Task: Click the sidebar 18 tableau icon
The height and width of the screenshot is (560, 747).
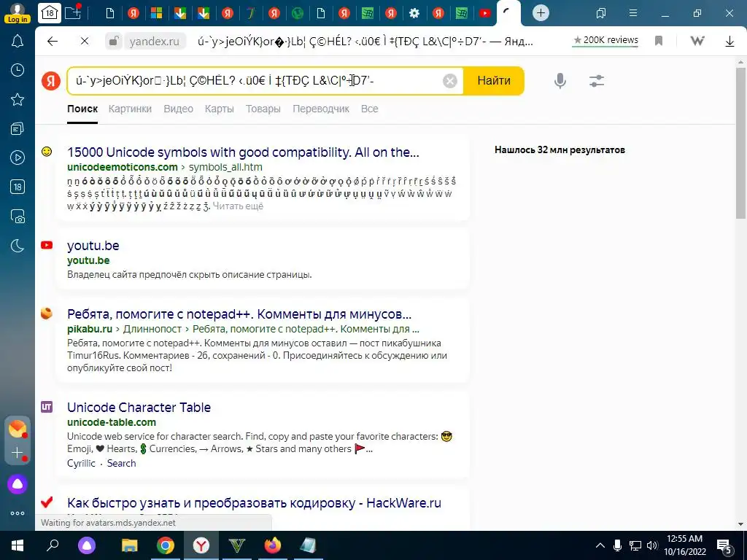Action: pyautogui.click(x=18, y=187)
